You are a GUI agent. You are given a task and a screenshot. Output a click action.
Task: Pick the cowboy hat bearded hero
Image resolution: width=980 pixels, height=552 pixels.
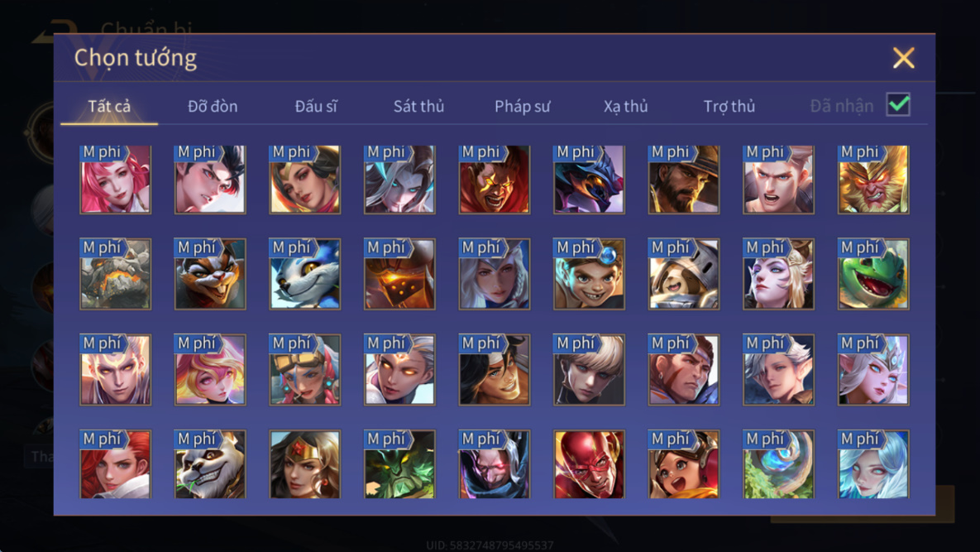pos(684,180)
